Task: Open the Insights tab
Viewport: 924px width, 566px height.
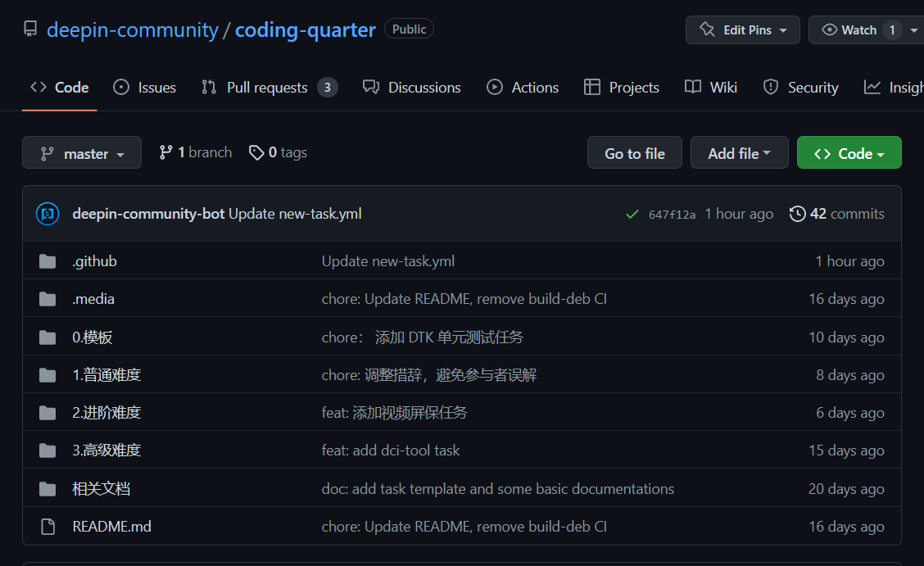Action: point(893,88)
